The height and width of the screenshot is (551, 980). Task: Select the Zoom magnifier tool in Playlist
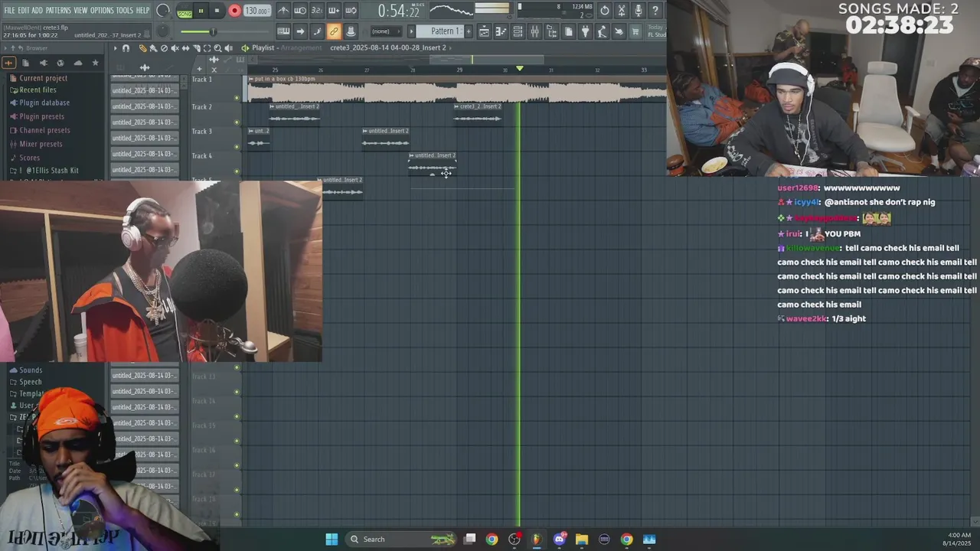(x=217, y=48)
